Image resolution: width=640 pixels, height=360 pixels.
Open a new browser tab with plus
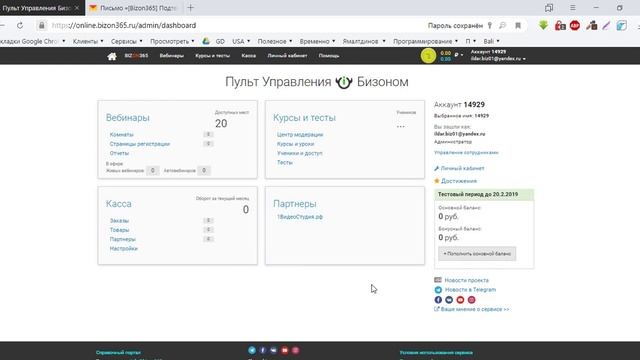[x=191, y=8]
